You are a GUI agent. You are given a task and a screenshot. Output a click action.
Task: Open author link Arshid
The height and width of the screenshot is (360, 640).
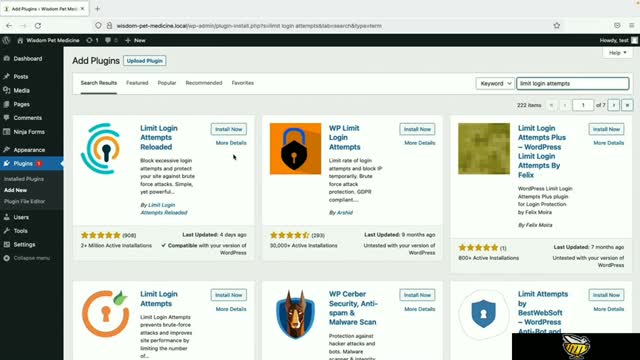(x=344, y=213)
